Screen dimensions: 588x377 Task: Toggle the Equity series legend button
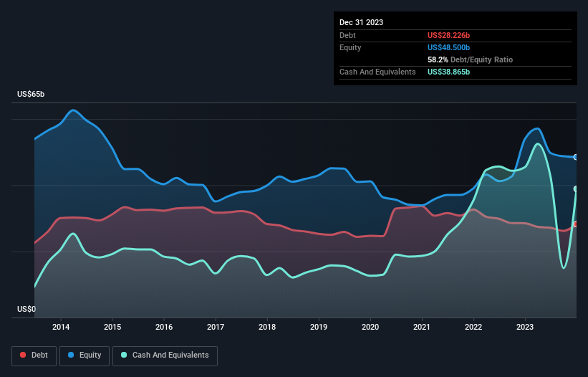pos(85,355)
